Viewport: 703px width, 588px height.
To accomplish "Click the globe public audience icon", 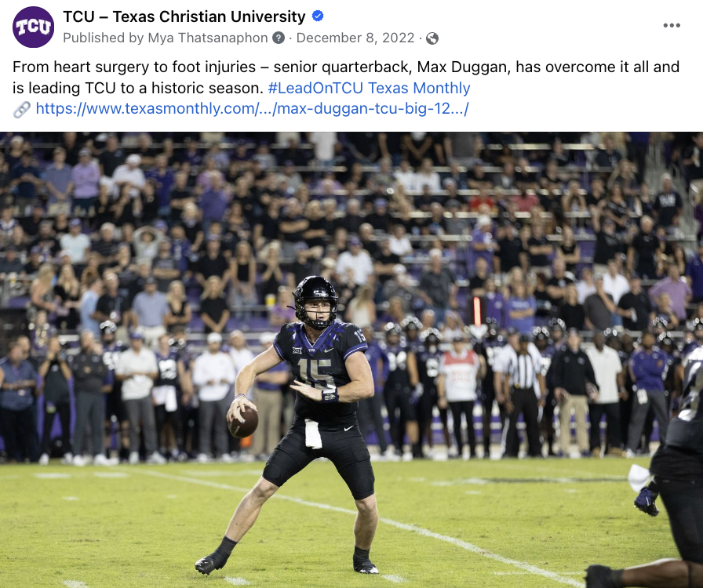I will 432,38.
